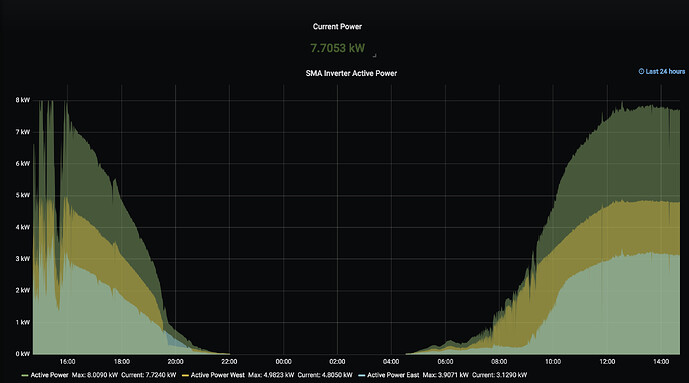This screenshot has width=689, height=383.
Task: Toggle the Active Power West series in legend
Action: click(218, 375)
